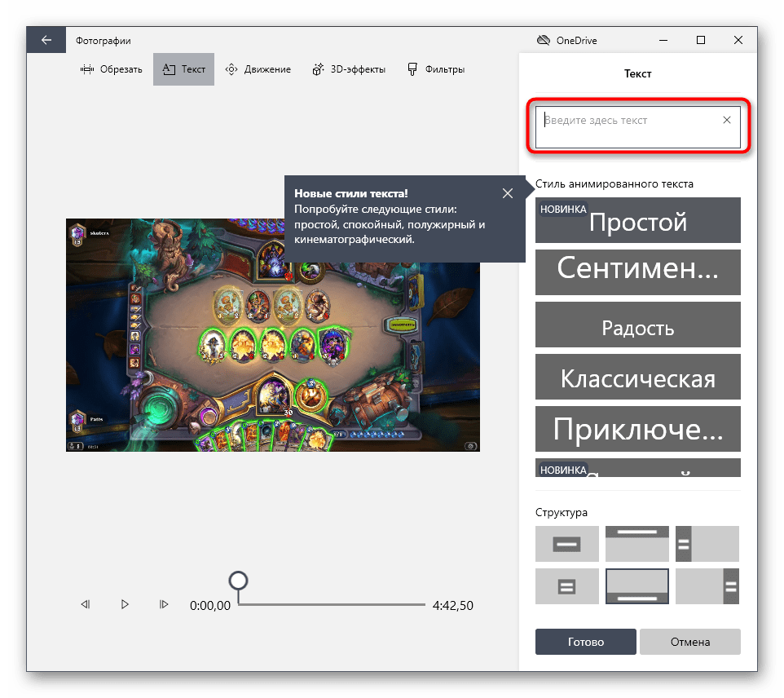The height and width of the screenshot is (698, 784).
Task: Switch to the Фильтры tab
Action: click(436, 69)
